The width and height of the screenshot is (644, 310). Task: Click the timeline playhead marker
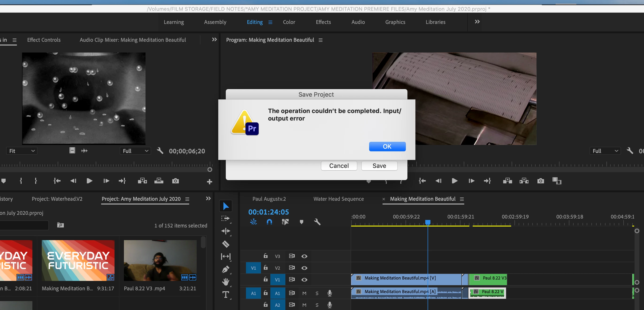coord(428,222)
